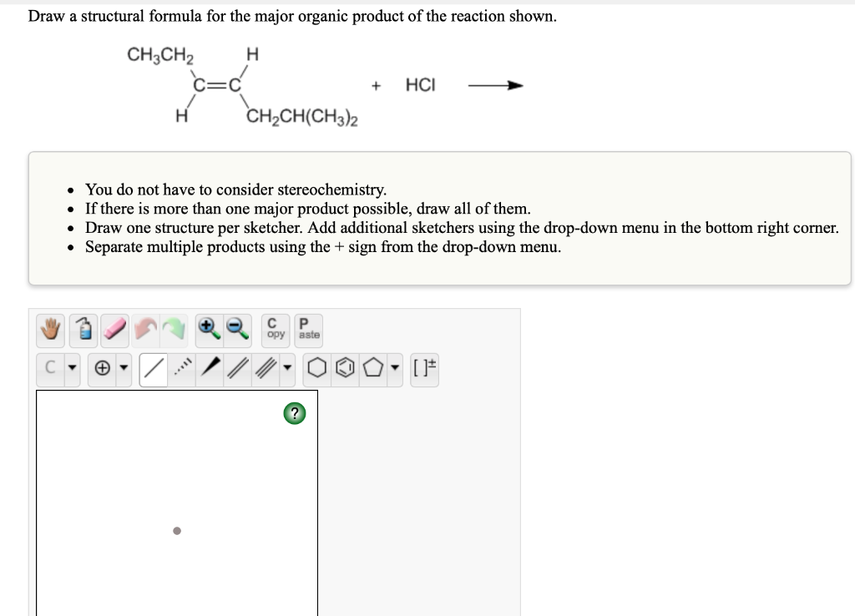Open the bond type dropdown arrow
Image resolution: width=855 pixels, height=616 pixels.
(x=287, y=369)
